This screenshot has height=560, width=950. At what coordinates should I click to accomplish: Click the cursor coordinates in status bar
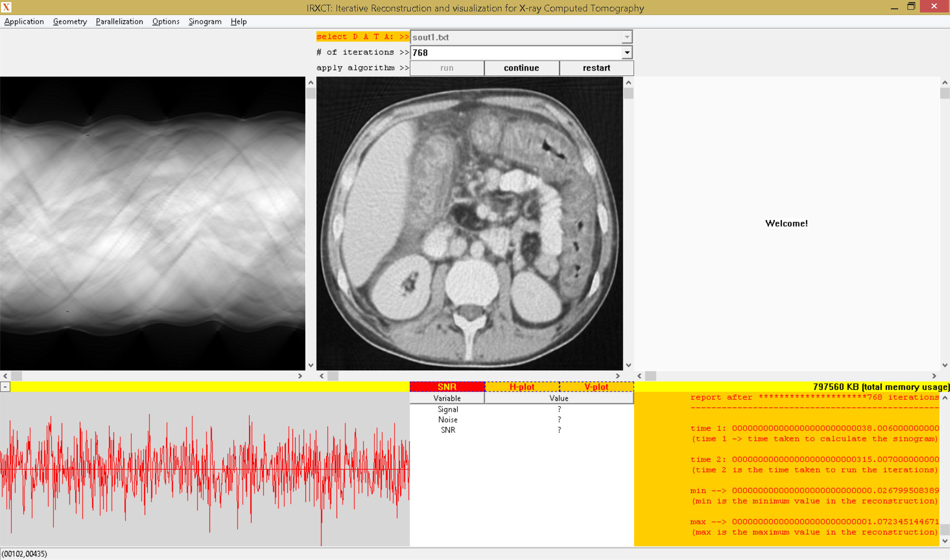point(24,554)
